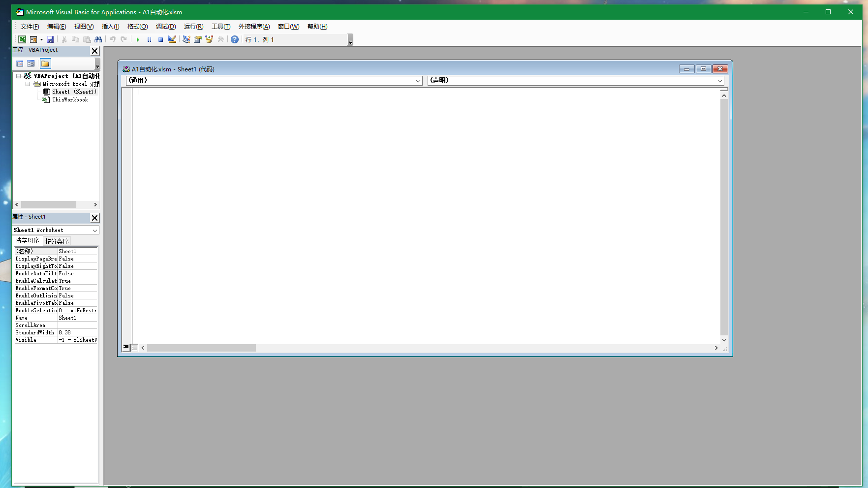Click the Reset stop square icon
This screenshot has width=868, height=488.
pyautogui.click(x=160, y=39)
